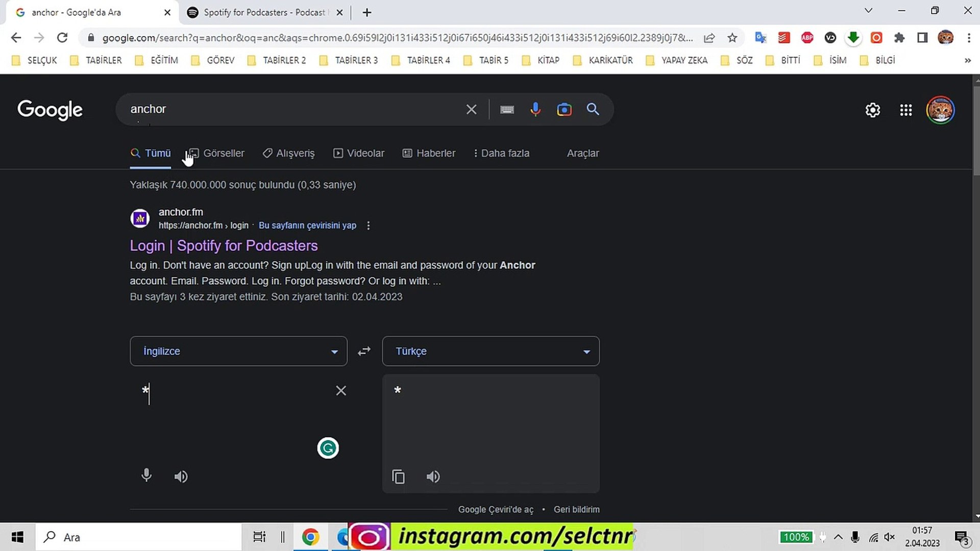The width and height of the screenshot is (980, 551).
Task: Switch to Alışveriş tab
Action: 288,153
